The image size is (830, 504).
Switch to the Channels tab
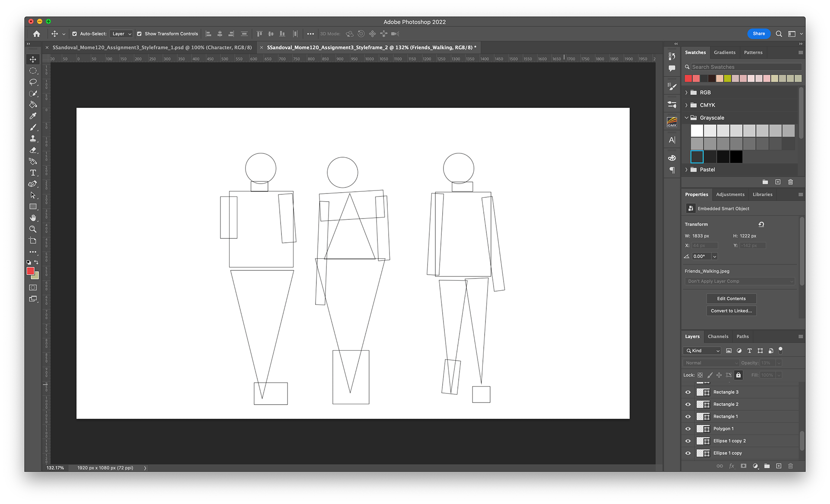pyautogui.click(x=718, y=336)
